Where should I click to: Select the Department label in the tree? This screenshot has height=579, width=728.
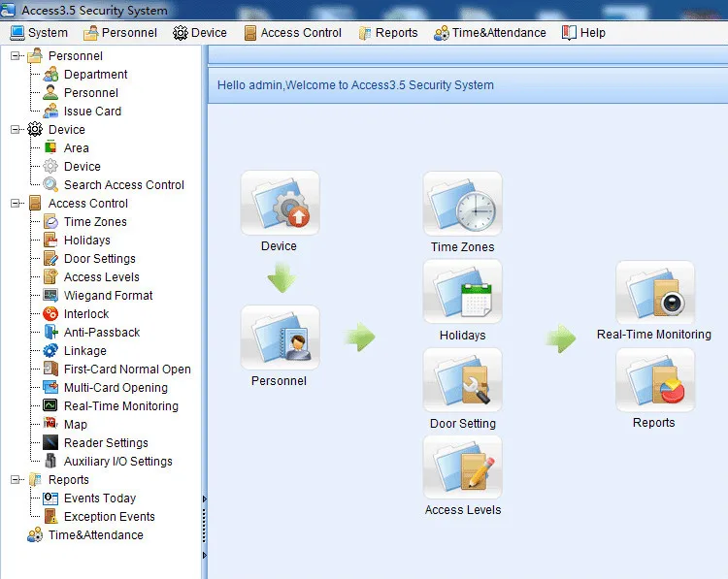[96, 75]
